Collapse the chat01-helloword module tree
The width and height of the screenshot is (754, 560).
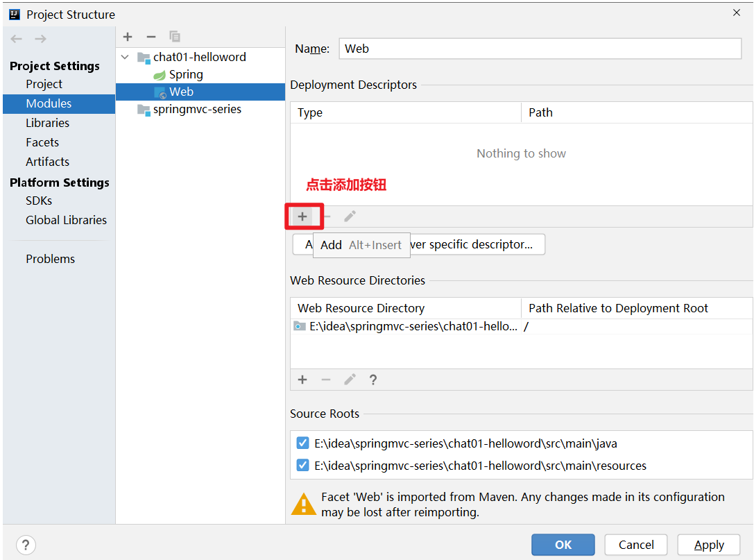[x=125, y=57]
